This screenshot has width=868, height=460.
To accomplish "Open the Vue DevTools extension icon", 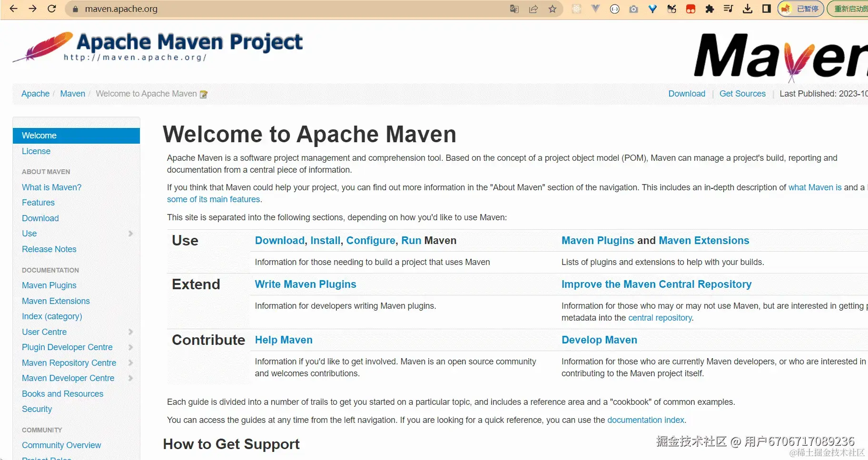I will click(x=595, y=9).
